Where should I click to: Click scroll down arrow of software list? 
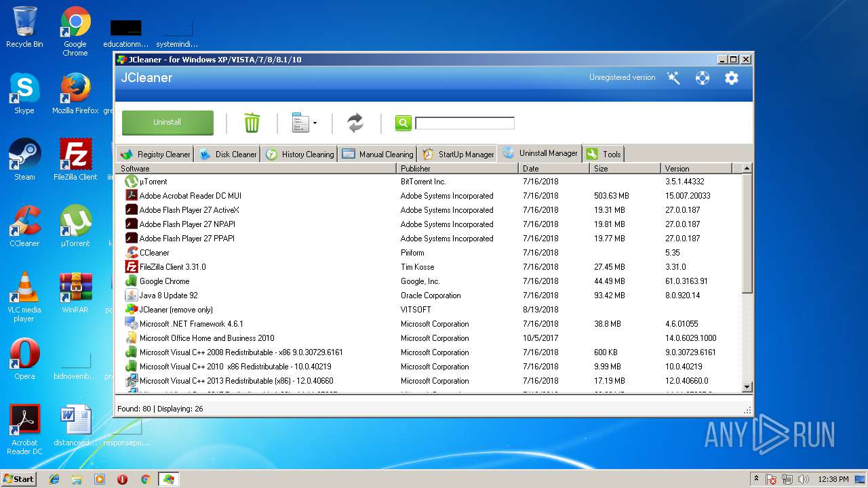point(747,387)
